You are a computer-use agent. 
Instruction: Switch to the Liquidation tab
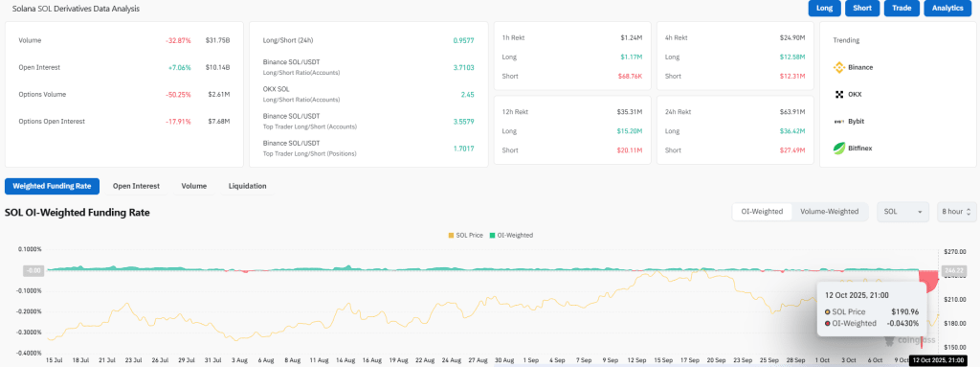pos(248,186)
